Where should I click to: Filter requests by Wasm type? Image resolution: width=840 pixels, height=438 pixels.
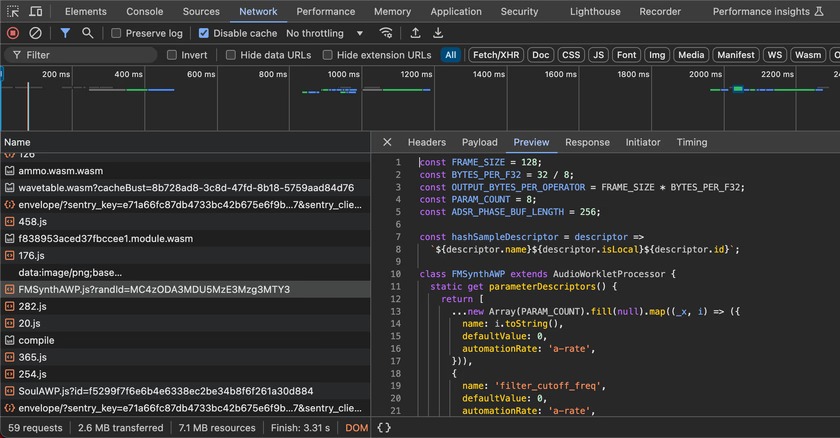pyautogui.click(x=807, y=55)
